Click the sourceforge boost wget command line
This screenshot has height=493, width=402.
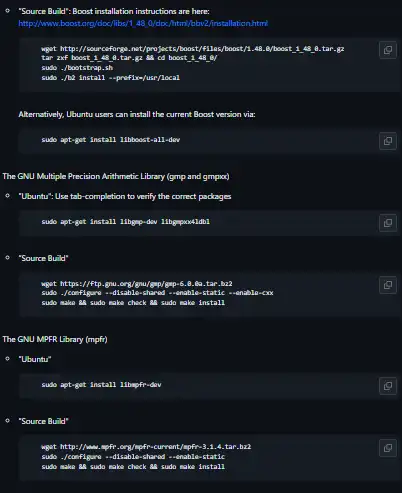(x=193, y=49)
